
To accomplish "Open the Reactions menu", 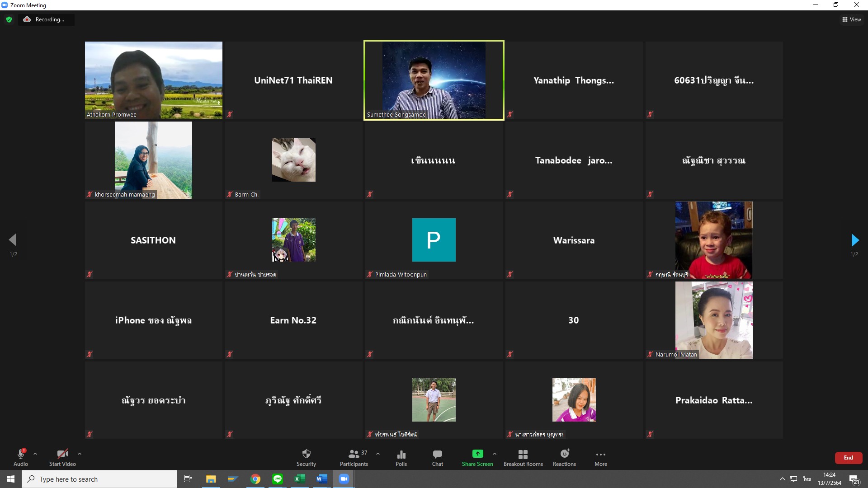I will click(564, 457).
